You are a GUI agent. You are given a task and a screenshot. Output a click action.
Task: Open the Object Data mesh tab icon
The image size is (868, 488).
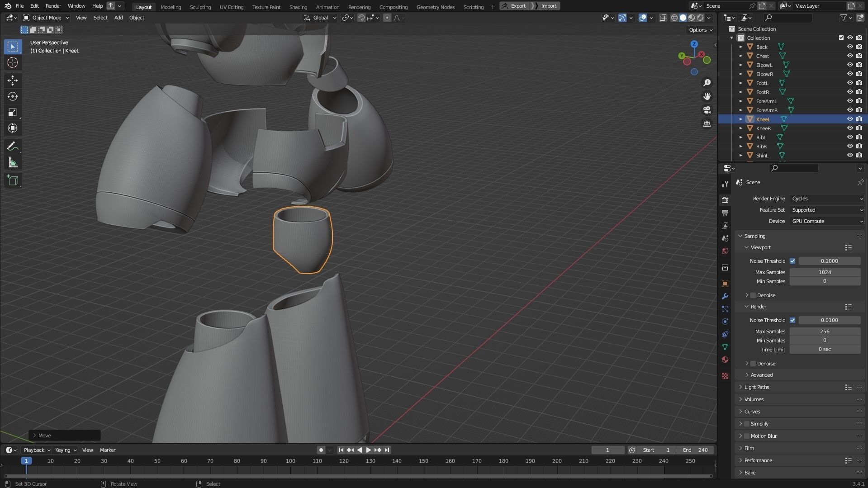(725, 347)
